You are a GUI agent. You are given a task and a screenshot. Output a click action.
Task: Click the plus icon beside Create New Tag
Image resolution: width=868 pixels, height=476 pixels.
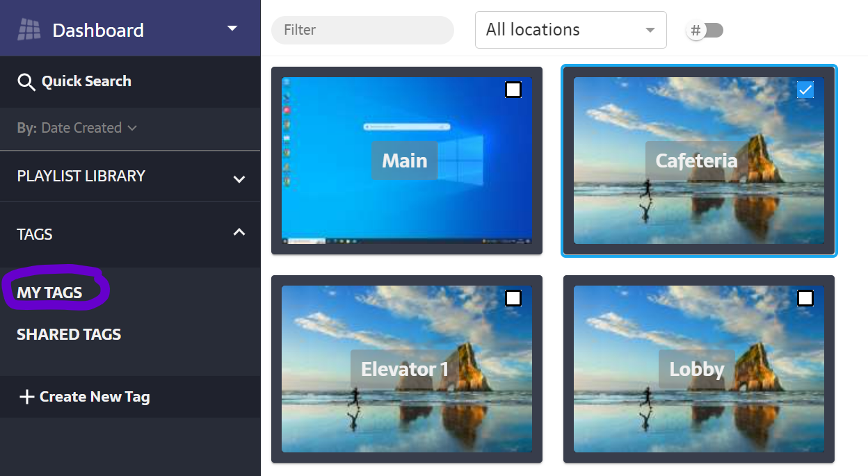pos(26,397)
